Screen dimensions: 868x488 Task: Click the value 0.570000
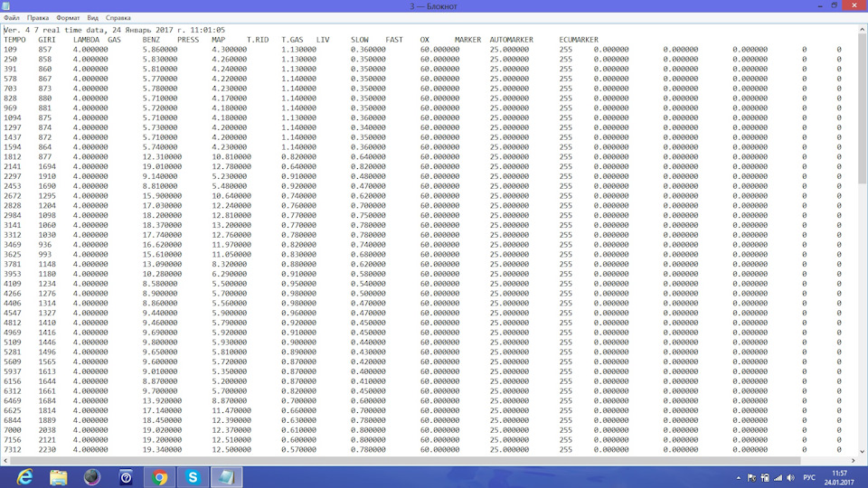pos(299,450)
